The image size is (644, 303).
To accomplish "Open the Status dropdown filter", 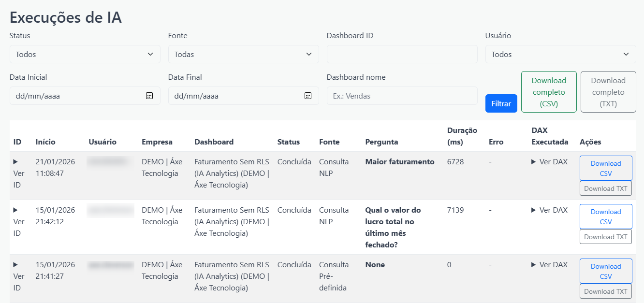I will pos(85,54).
